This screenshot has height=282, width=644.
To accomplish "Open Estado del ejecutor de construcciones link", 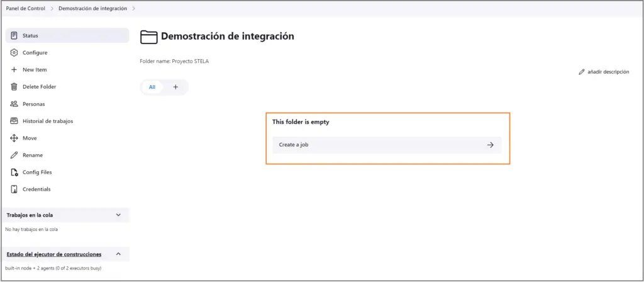I will [54, 254].
